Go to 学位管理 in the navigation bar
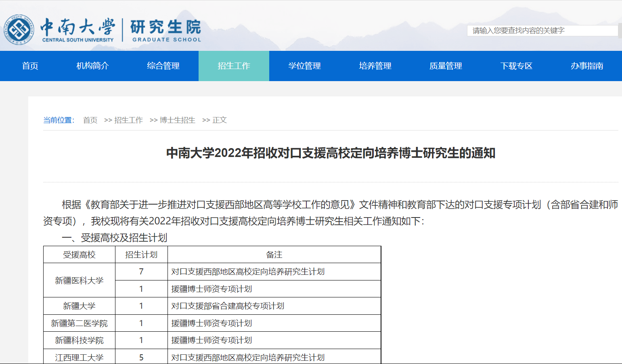This screenshot has width=622, height=364. 305,66
